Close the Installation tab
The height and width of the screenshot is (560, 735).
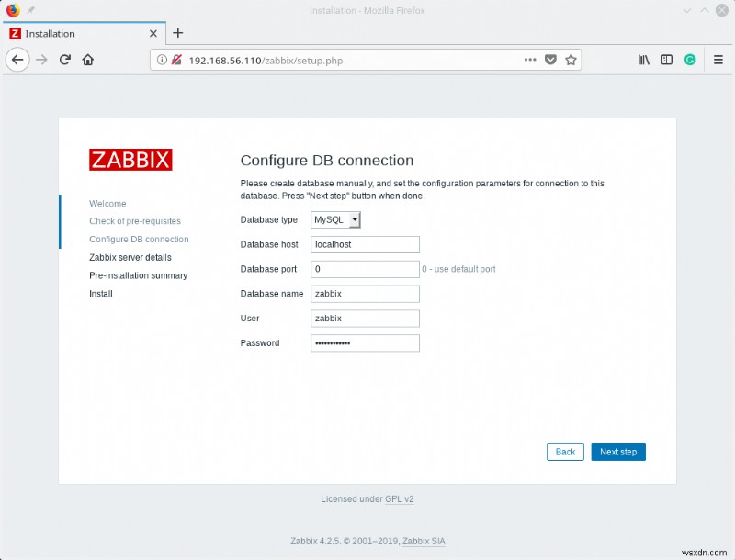153,33
